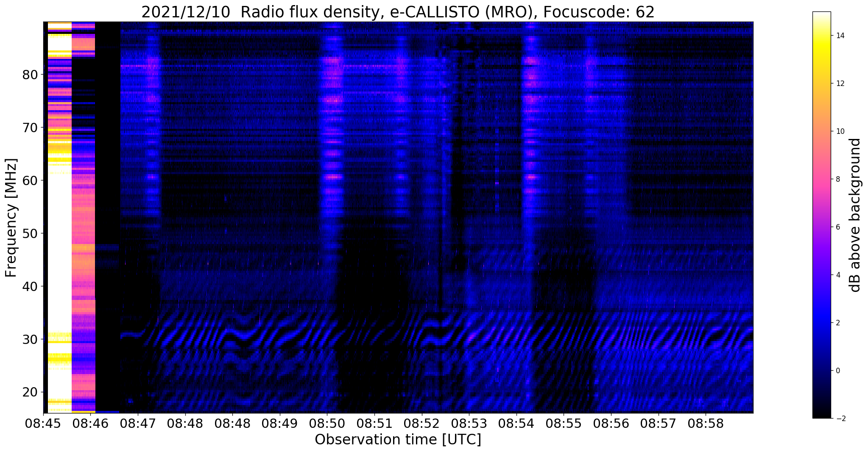The width and height of the screenshot is (868, 452).
Task: Click inside the spectrogram plot area
Action: (398, 217)
